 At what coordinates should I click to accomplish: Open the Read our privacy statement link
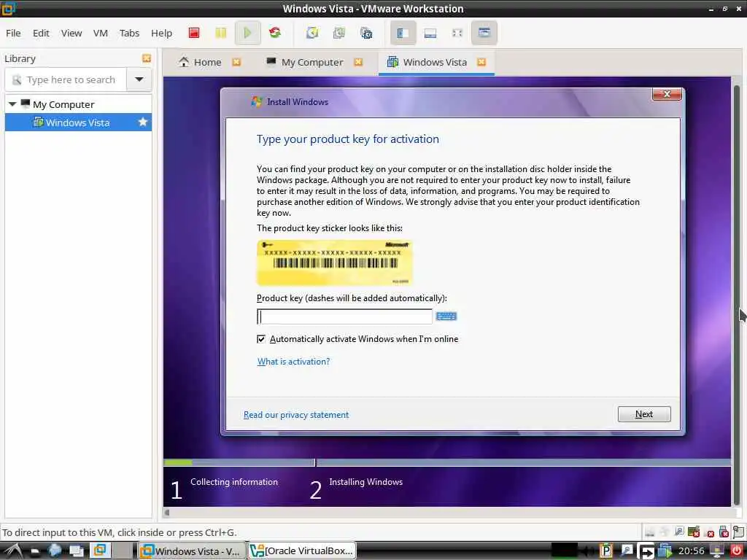pos(296,415)
